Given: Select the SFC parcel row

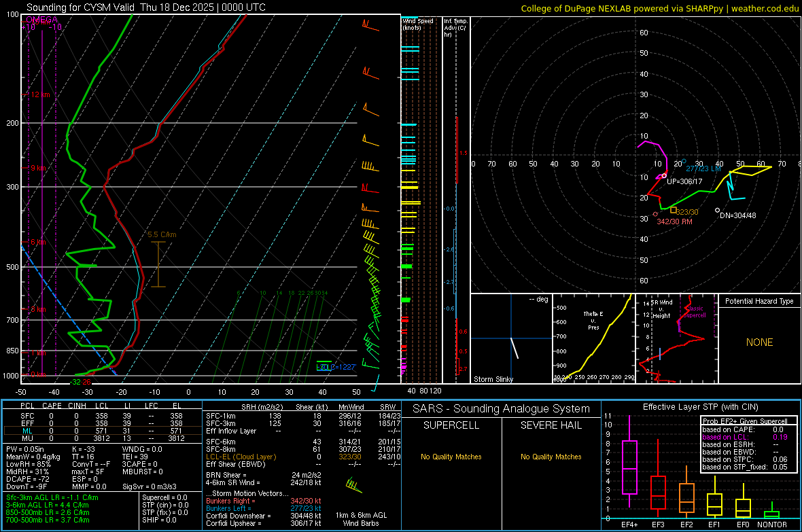Looking at the screenshot, I should click(x=103, y=416).
